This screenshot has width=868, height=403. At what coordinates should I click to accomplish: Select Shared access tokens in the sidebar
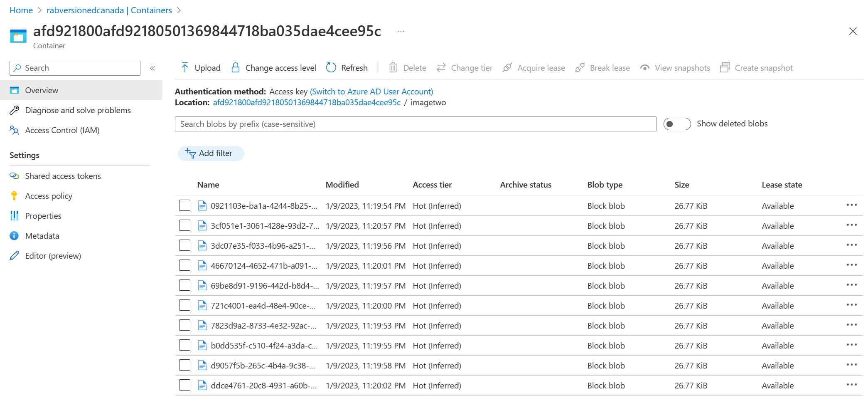point(63,176)
